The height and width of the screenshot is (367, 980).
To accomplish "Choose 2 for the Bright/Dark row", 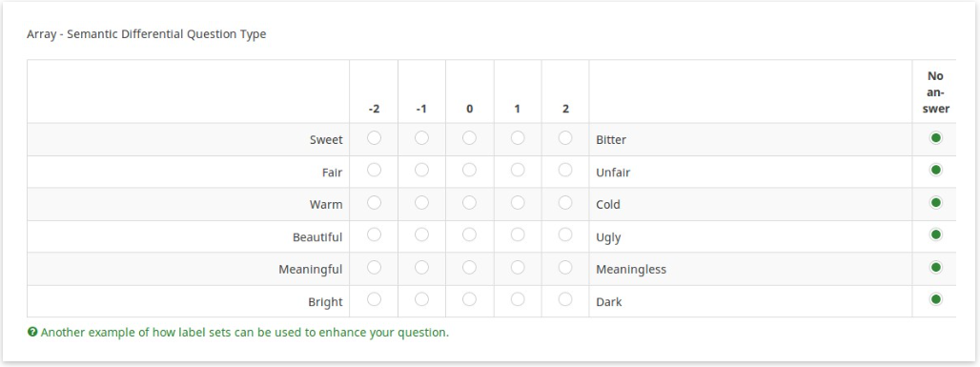I will click(x=565, y=299).
